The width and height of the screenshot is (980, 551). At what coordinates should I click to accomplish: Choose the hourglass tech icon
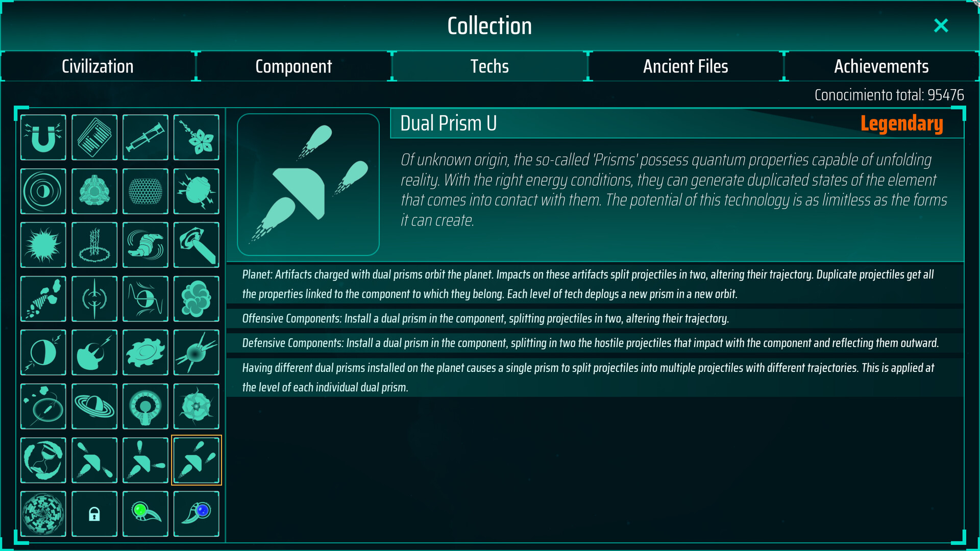(94, 298)
